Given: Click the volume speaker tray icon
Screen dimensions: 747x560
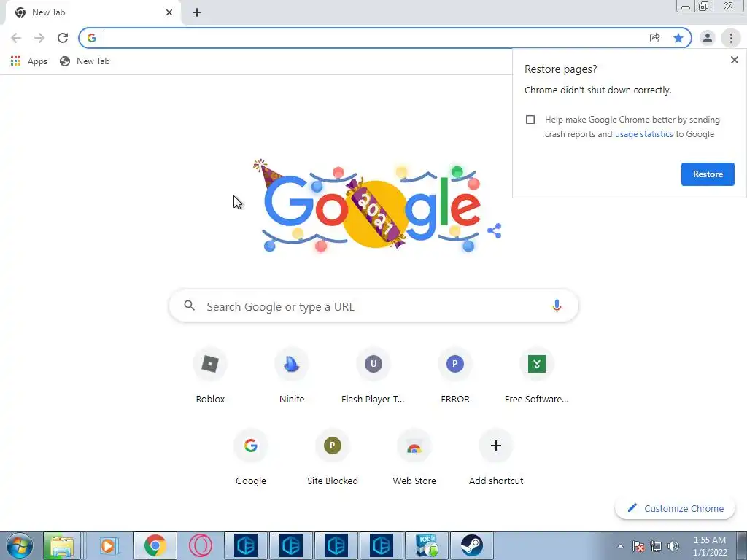Looking at the screenshot, I should point(673,546).
